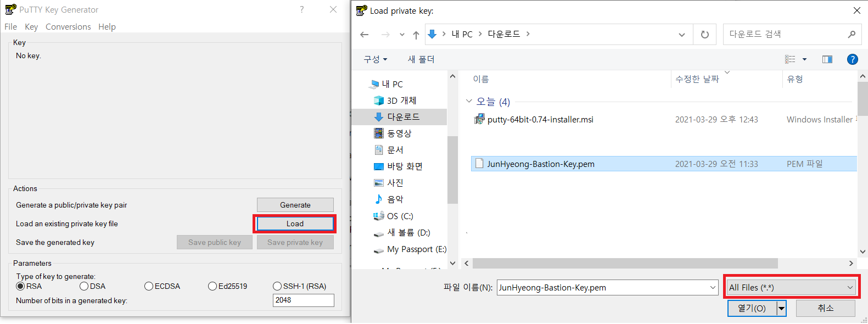
Task: Click Save public key button
Action: click(215, 242)
